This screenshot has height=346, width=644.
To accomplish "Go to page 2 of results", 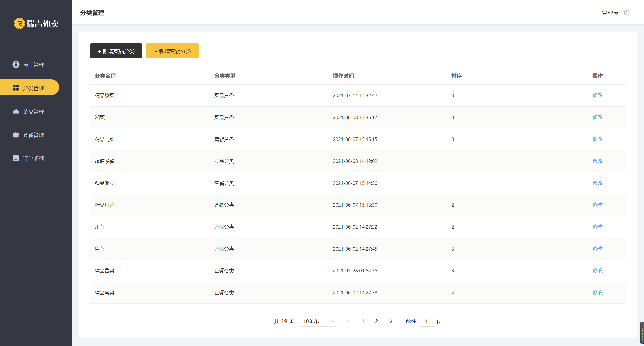I will coord(376,321).
